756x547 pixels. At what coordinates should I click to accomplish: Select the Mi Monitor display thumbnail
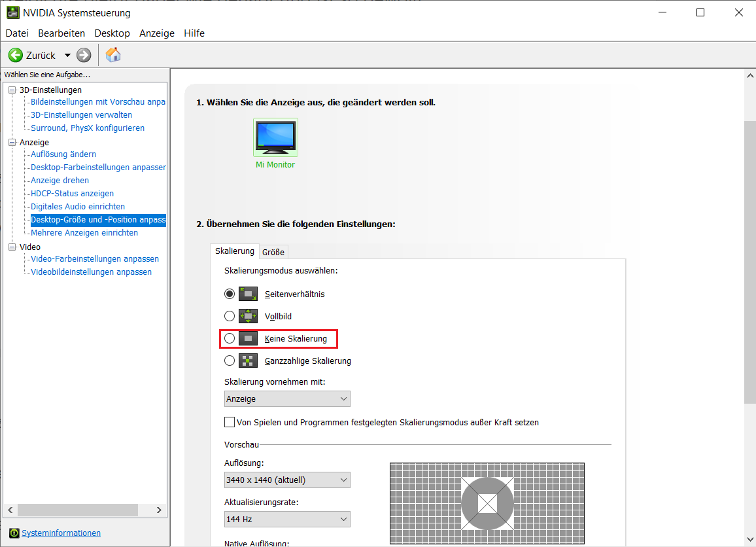coord(275,137)
